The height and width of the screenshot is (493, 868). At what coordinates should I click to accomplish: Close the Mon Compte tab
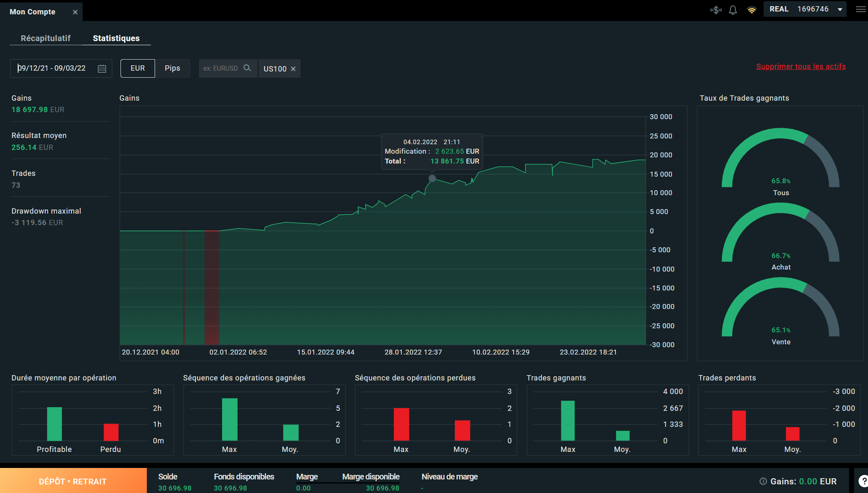tap(75, 12)
